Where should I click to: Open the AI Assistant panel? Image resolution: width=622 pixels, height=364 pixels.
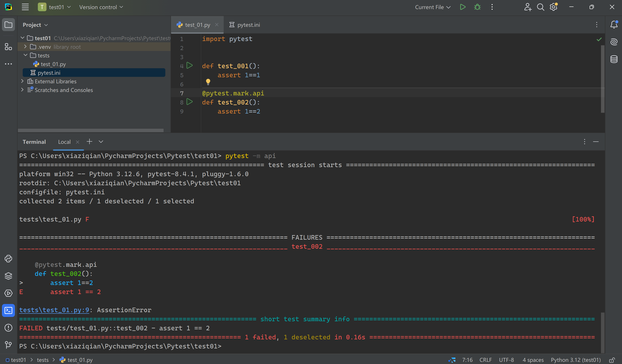(614, 42)
